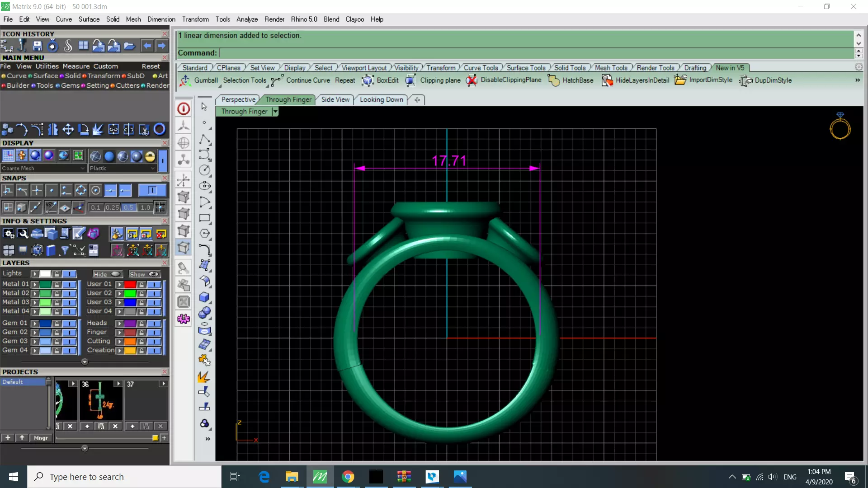Click the Explode icon in main menu tools
Viewport: 868px width, 488px height.
coord(98,130)
